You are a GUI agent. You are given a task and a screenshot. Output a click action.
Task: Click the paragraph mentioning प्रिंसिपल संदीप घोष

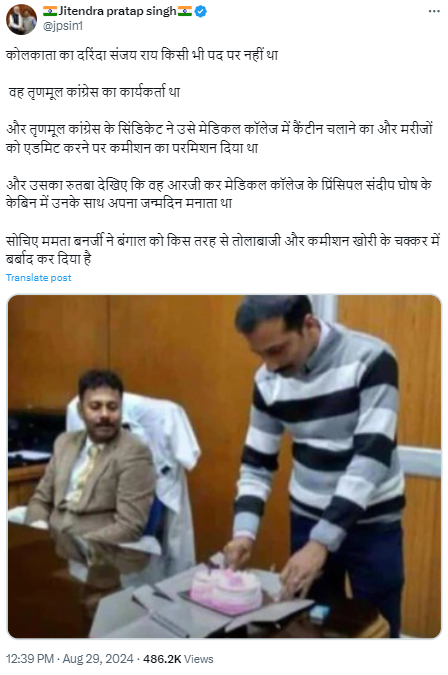pos(219,194)
